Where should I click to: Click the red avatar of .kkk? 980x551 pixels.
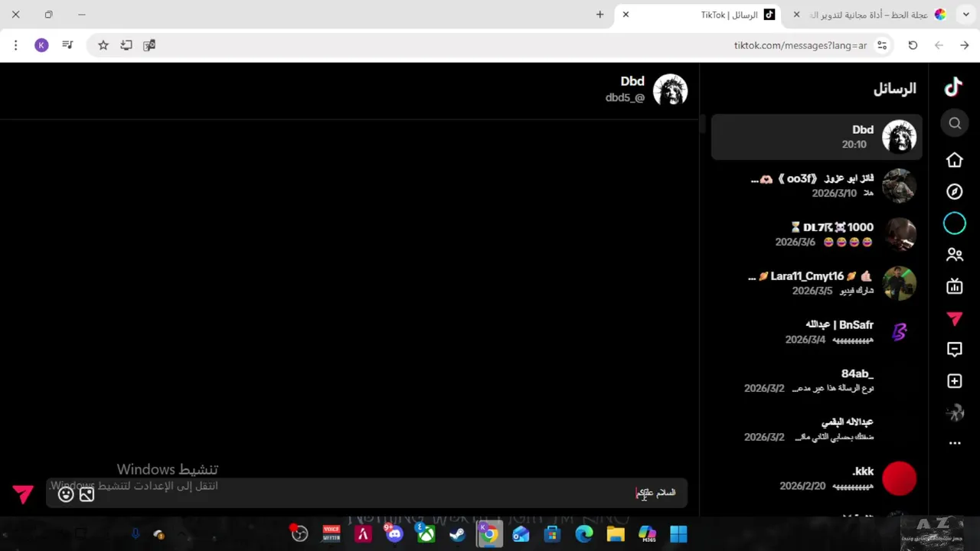click(x=900, y=478)
